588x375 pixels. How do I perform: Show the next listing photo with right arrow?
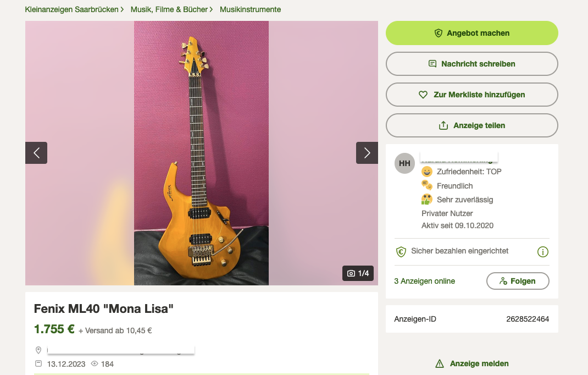(367, 153)
